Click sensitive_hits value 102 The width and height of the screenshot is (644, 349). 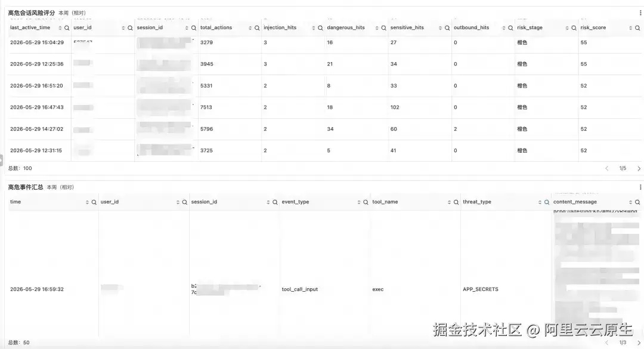395,107
